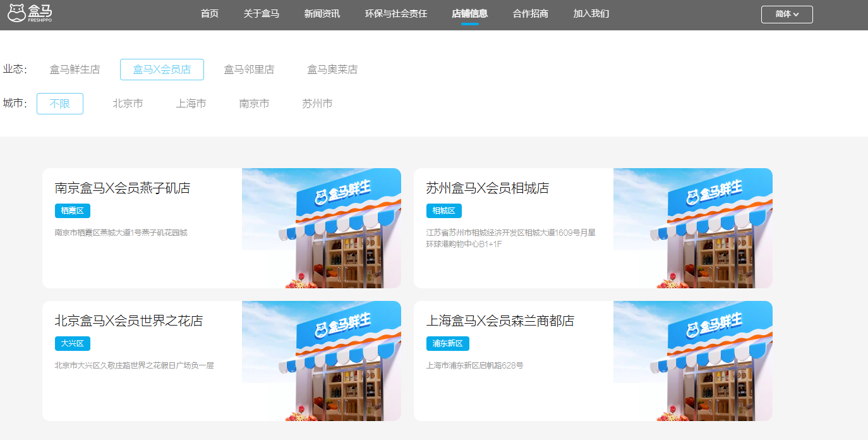Click the Freshippo hippo logo
The width and height of the screenshot is (868, 440).
(x=30, y=13)
